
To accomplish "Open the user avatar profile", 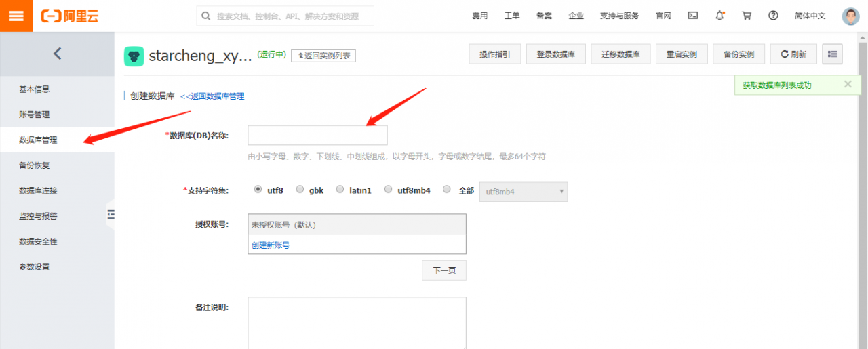I will (x=850, y=16).
